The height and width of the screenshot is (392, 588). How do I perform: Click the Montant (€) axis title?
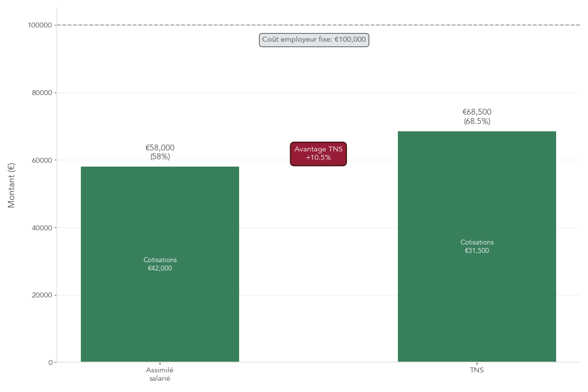(12, 185)
